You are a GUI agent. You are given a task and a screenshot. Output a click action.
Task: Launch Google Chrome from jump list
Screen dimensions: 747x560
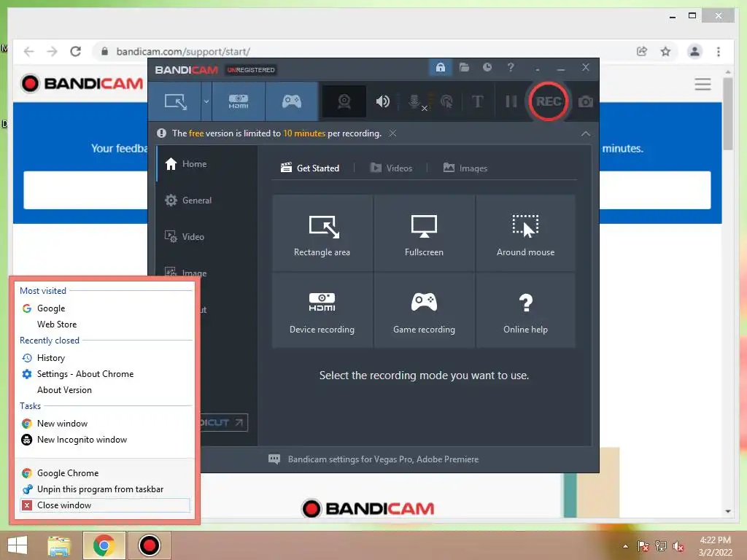105,473
